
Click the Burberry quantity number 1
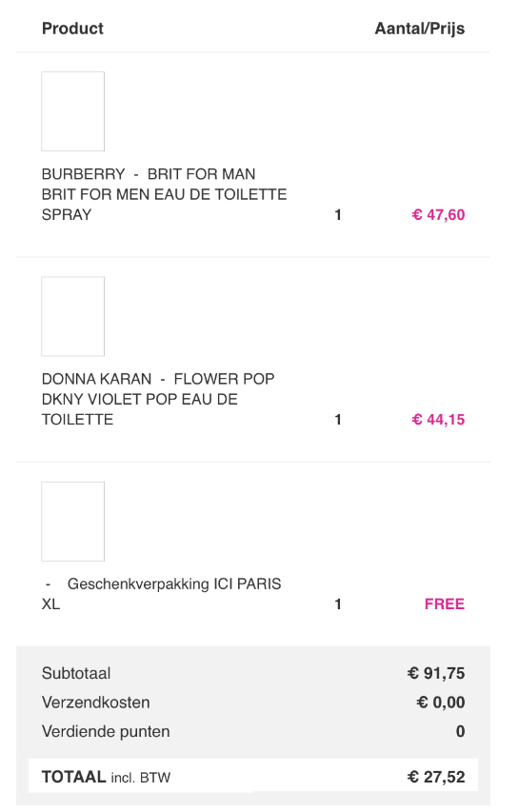pyautogui.click(x=338, y=214)
